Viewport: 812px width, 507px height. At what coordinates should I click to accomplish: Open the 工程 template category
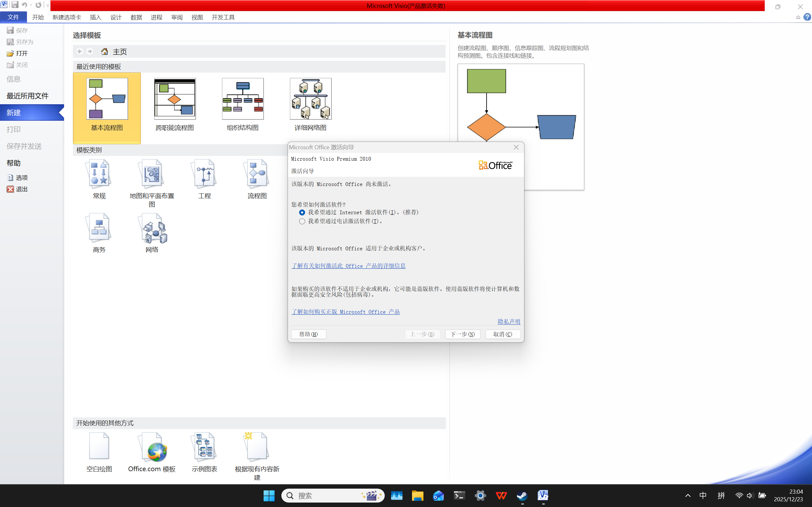tap(204, 173)
